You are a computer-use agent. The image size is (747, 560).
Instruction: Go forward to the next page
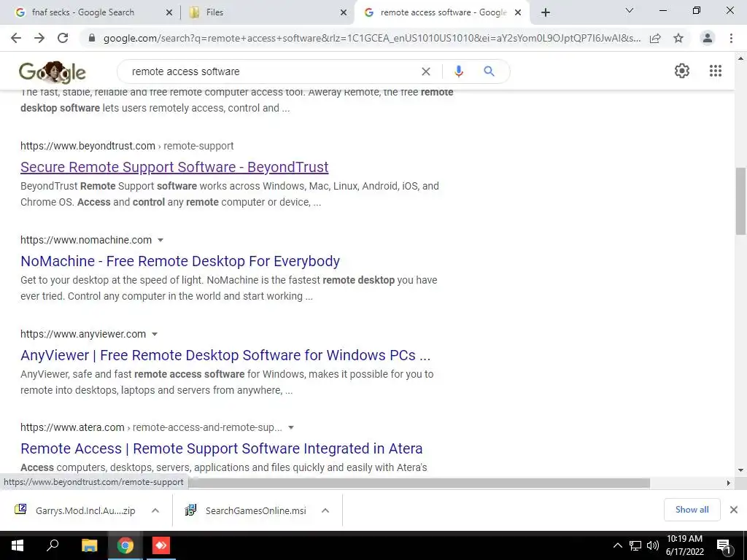(x=39, y=38)
